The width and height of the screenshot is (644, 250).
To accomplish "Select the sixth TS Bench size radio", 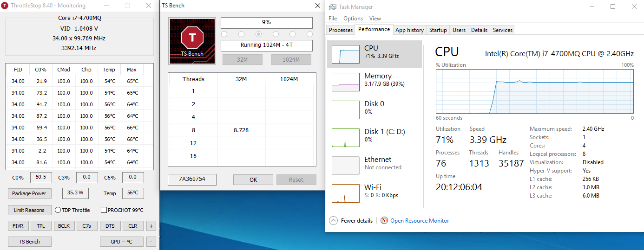I will coord(310,34).
